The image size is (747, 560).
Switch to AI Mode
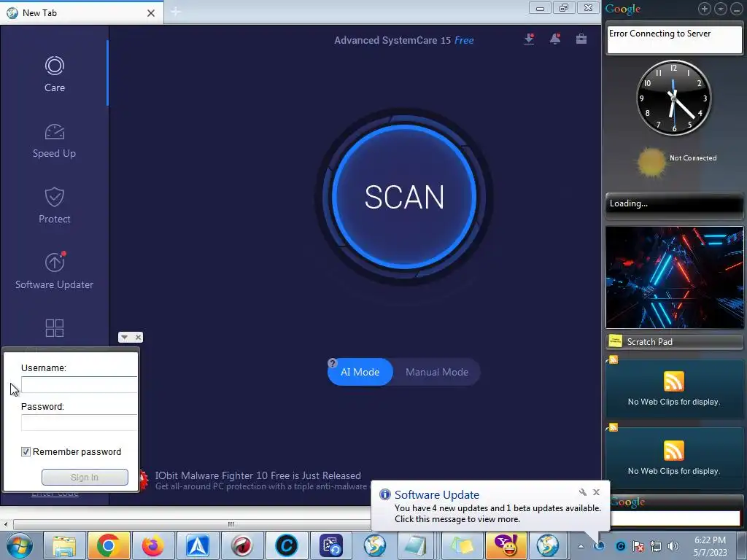tap(360, 372)
